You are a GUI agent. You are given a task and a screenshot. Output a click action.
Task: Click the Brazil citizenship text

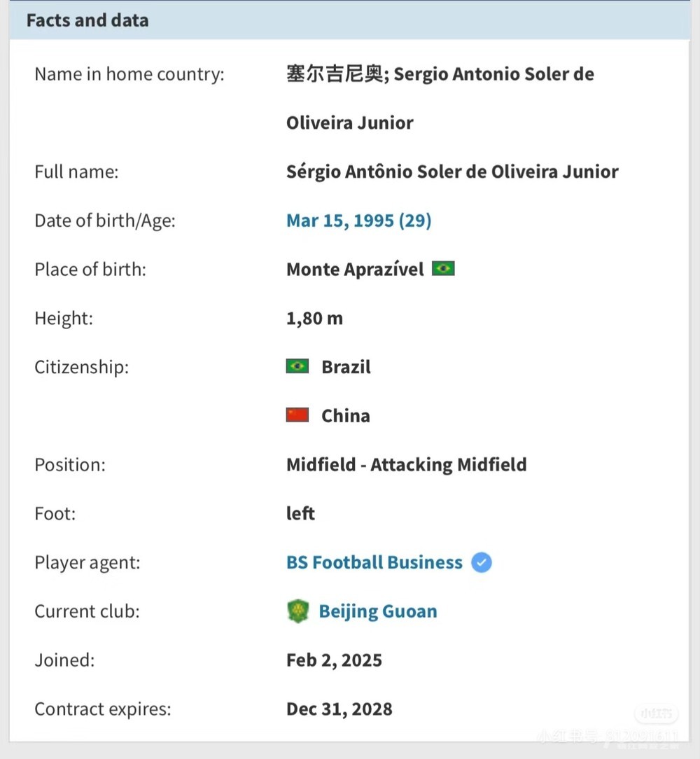click(346, 367)
